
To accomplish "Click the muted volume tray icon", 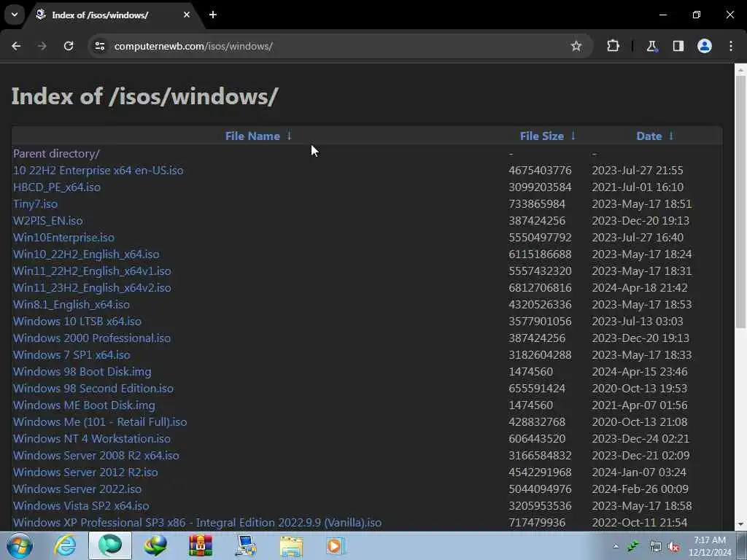I will (673, 547).
